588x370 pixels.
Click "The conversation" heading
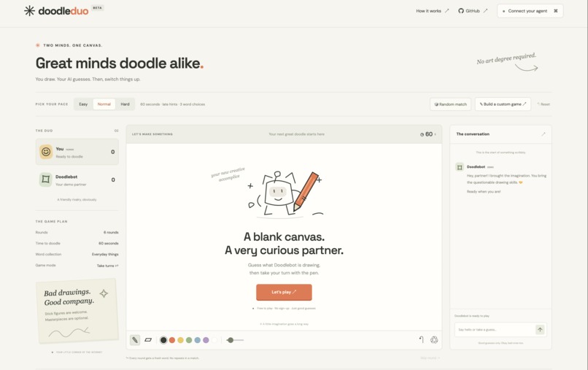473,134
